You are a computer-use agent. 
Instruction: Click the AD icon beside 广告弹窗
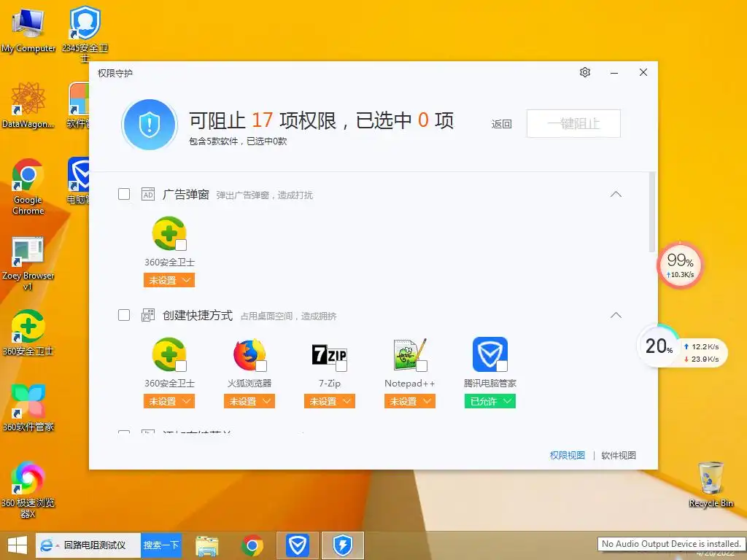coord(148,194)
